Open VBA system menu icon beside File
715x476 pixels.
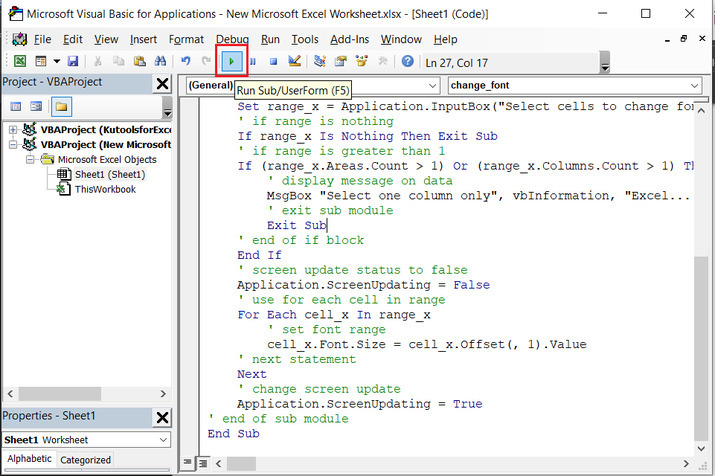(x=19, y=39)
